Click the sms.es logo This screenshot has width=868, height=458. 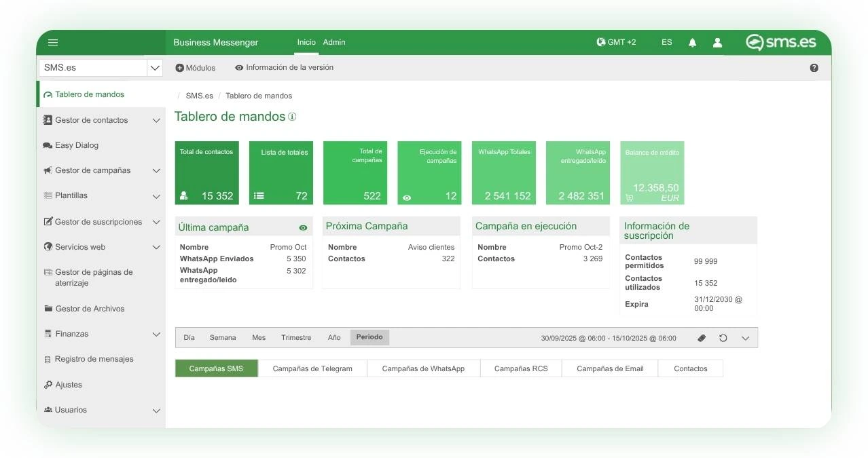(781, 42)
